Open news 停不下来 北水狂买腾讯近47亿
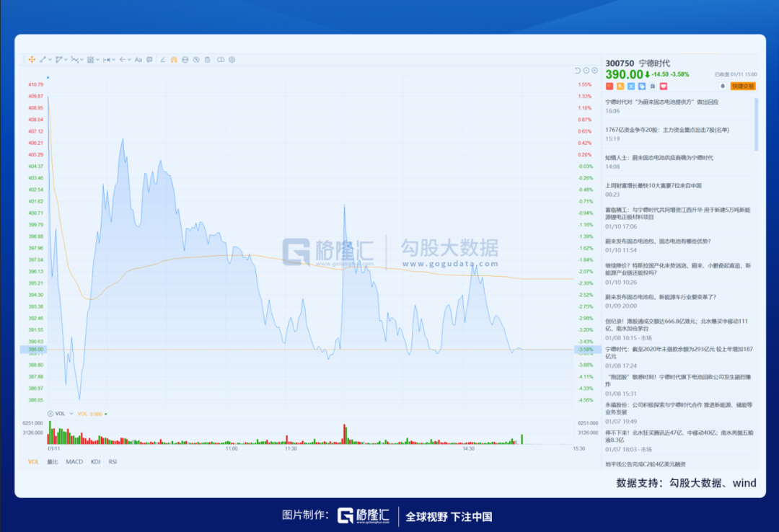Image resolution: width=779 pixels, height=532 pixels. point(679,436)
